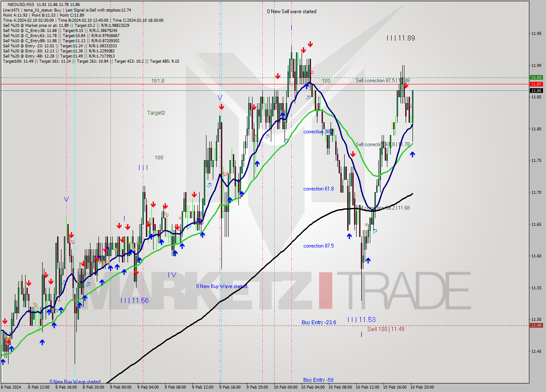Screen dimensions: 546x392
Task: Click the 11.45 price axis label
Action: point(536,352)
